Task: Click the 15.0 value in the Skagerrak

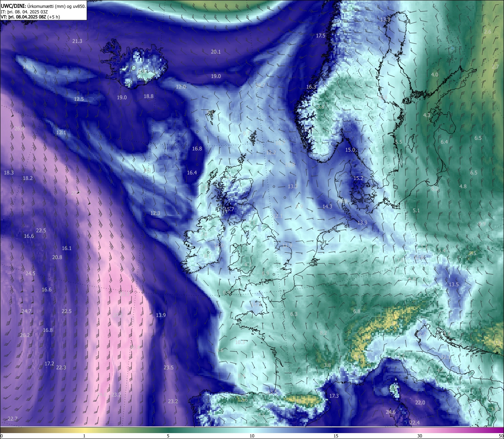Action: coord(350,150)
